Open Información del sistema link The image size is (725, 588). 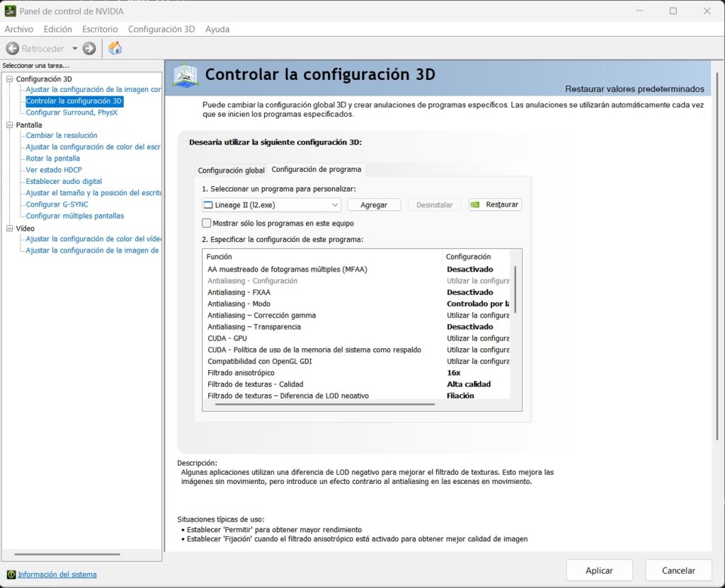(57, 575)
